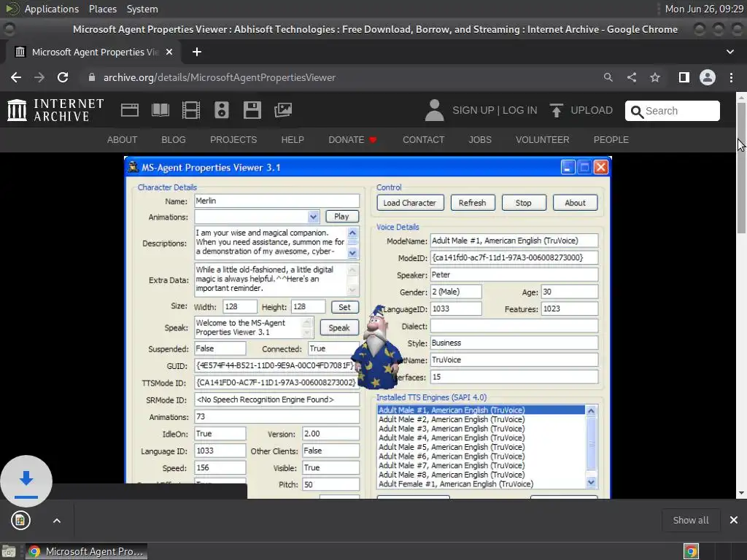Open the VOLUNTEER nav link

pyautogui.click(x=542, y=139)
